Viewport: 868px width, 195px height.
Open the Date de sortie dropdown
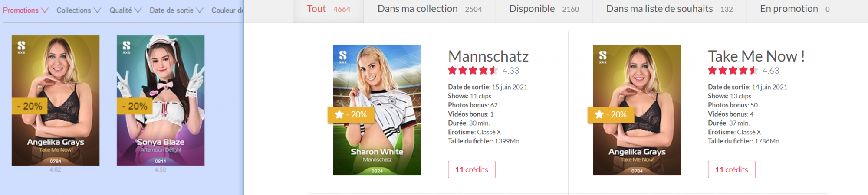(x=177, y=10)
